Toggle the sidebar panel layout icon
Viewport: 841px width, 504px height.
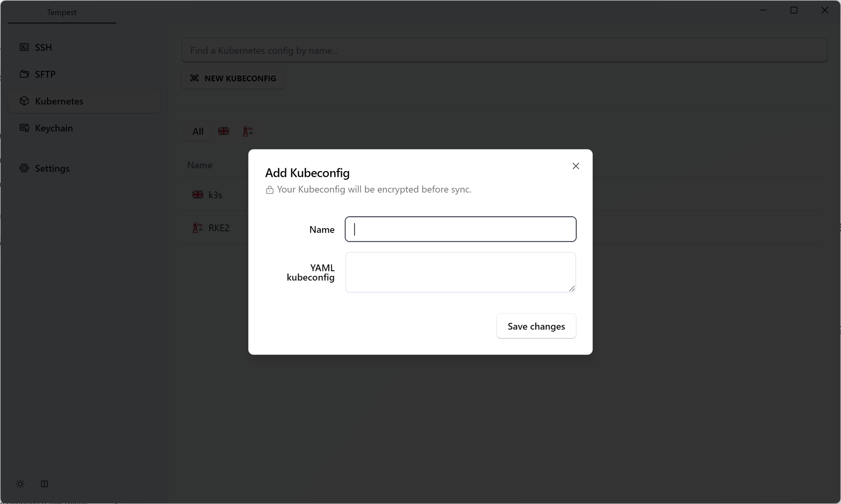point(44,484)
